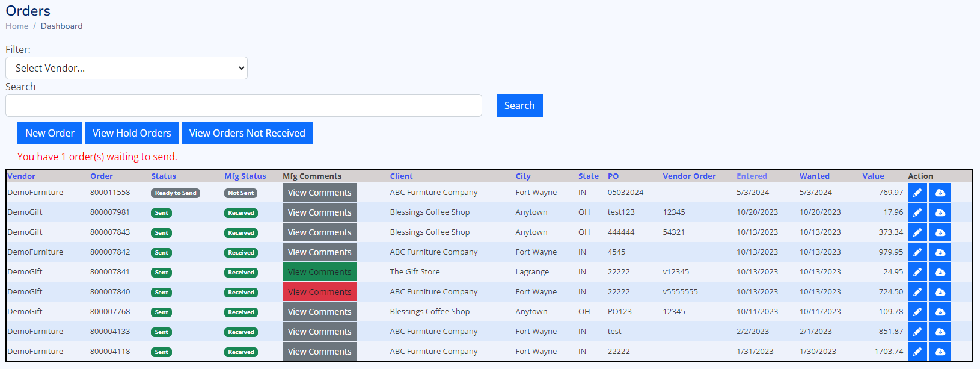980x369 pixels.
Task: Show View Orders Not Received
Action: (x=247, y=133)
